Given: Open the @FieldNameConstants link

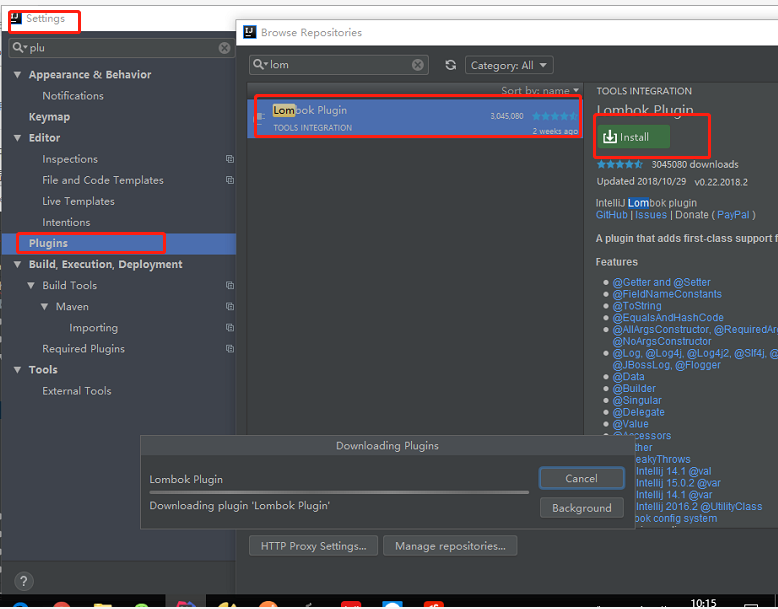Looking at the screenshot, I should tap(667, 294).
